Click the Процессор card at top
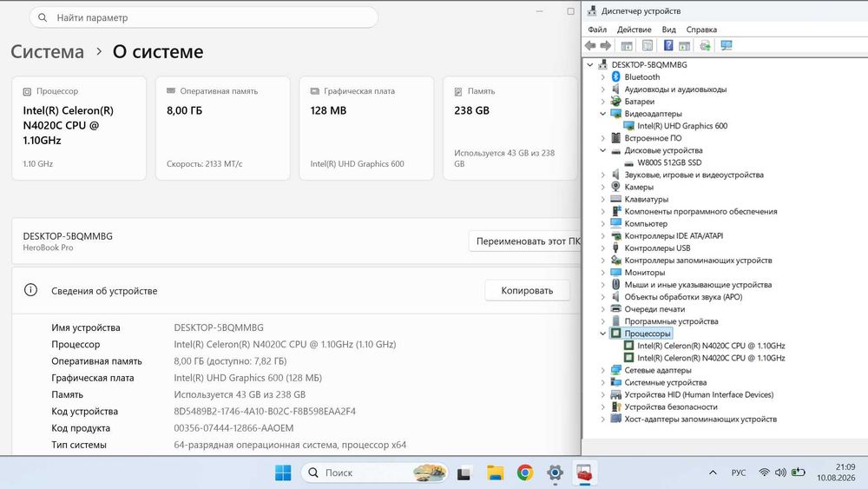The width and height of the screenshot is (868, 489). point(79,128)
